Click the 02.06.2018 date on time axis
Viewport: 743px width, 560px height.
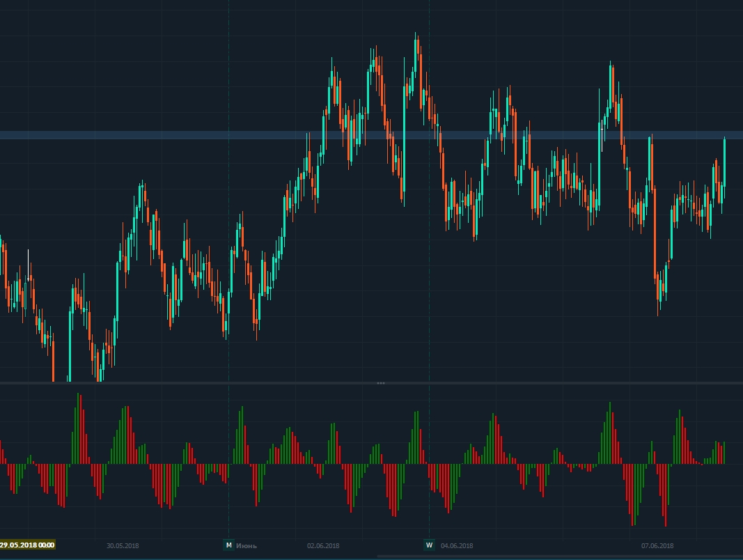coord(323,545)
